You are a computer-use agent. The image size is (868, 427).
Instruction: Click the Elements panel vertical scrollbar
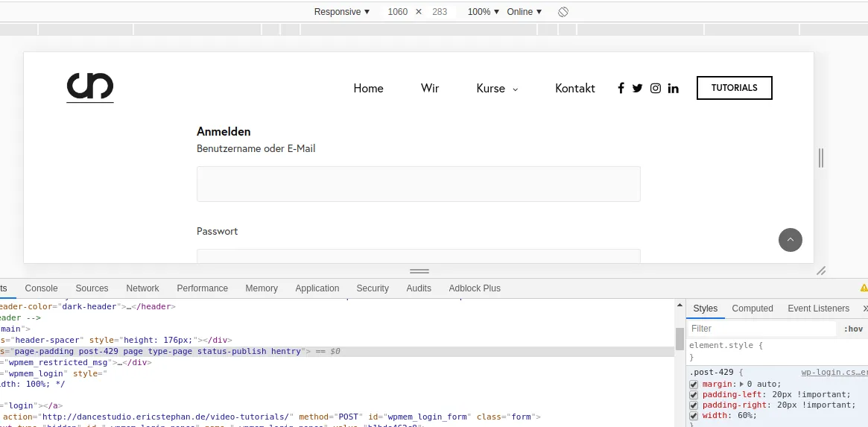coord(679,338)
